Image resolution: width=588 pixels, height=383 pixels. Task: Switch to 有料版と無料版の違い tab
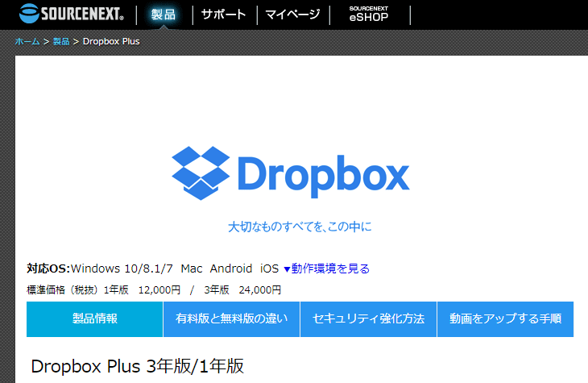pyautogui.click(x=232, y=318)
